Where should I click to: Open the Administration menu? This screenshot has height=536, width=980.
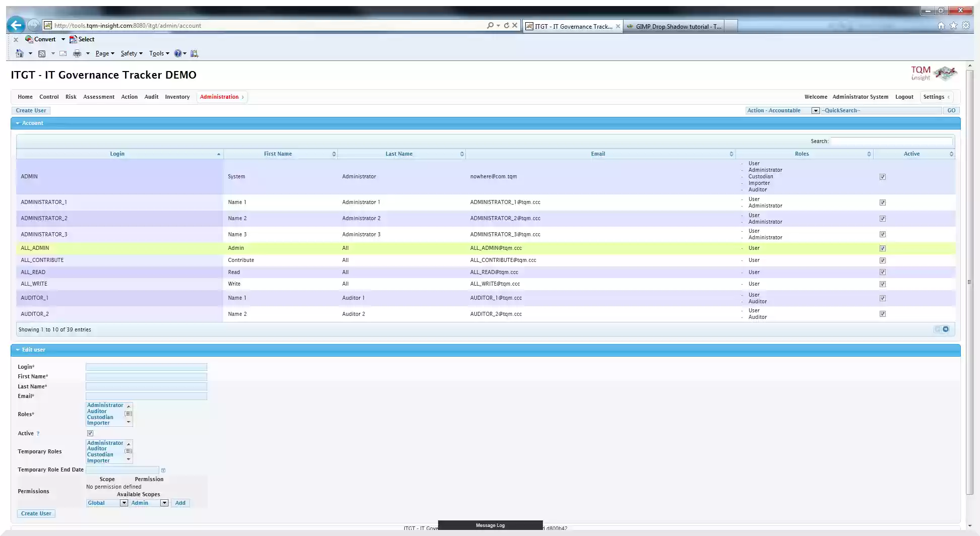pyautogui.click(x=219, y=97)
